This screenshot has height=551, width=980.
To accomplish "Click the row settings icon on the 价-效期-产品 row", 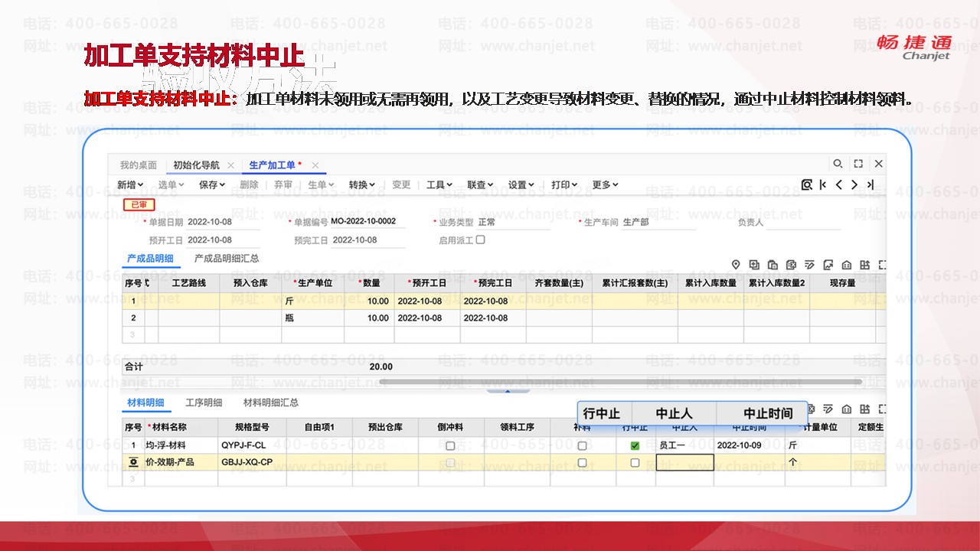I will (134, 462).
